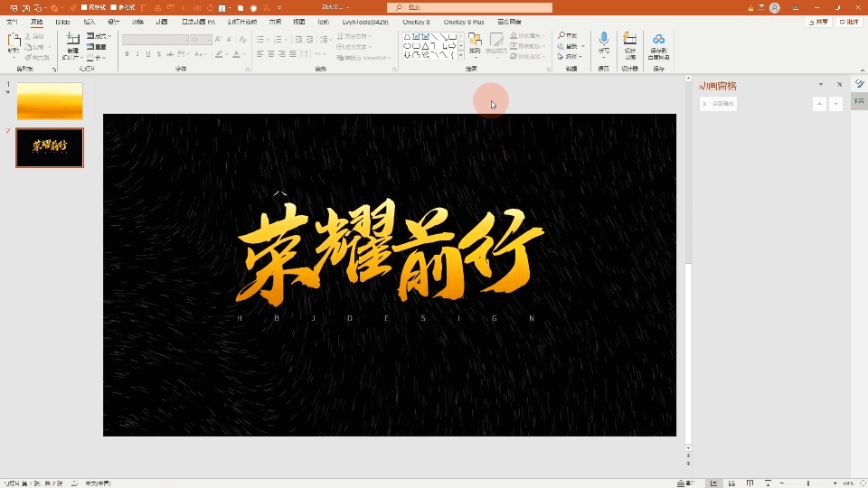This screenshot has height=488, width=868.
Task: Click the title bar search box
Action: [469, 8]
